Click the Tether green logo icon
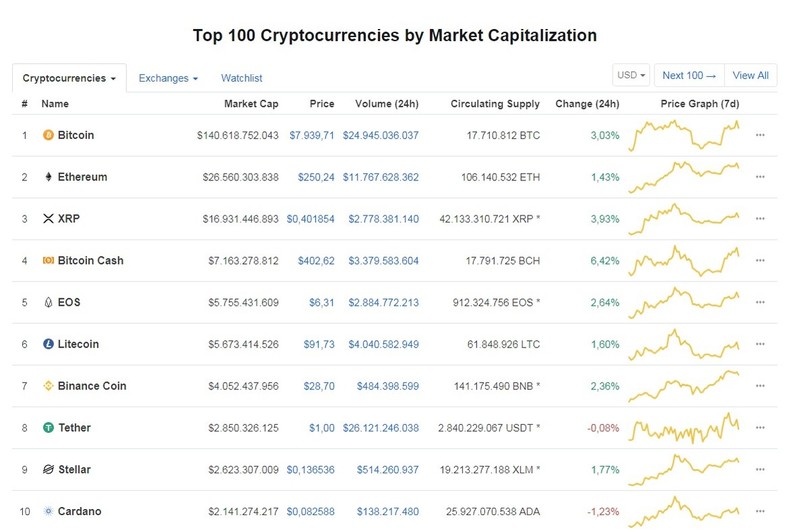 48,428
